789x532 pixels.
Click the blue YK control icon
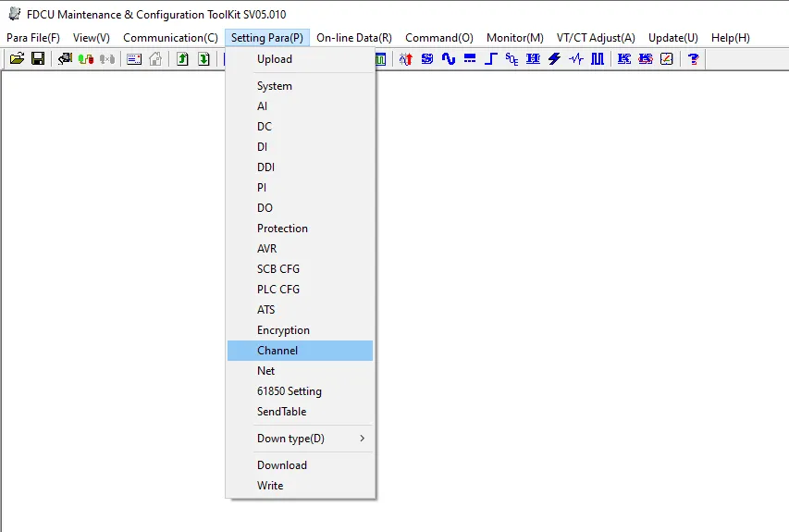tap(624, 59)
